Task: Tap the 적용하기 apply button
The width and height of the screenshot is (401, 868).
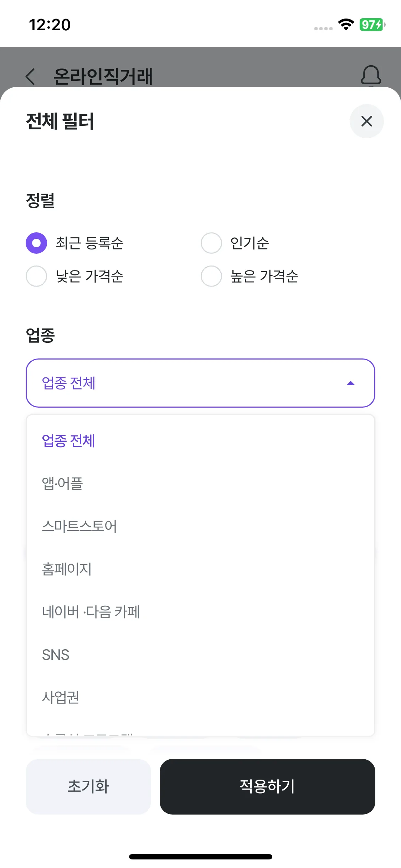Action: 267,786
